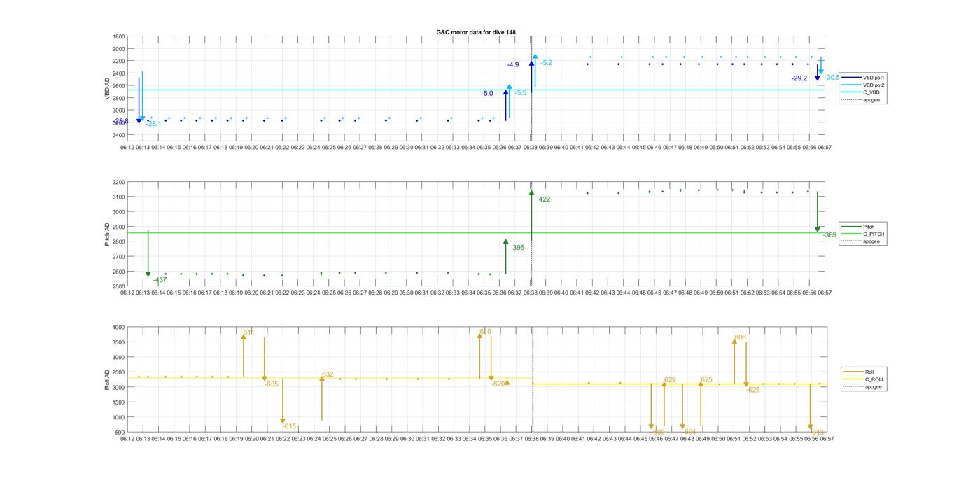The height and width of the screenshot is (485, 980).
Task: Click the '-30.5' VBD annotation
Action: [x=832, y=78]
